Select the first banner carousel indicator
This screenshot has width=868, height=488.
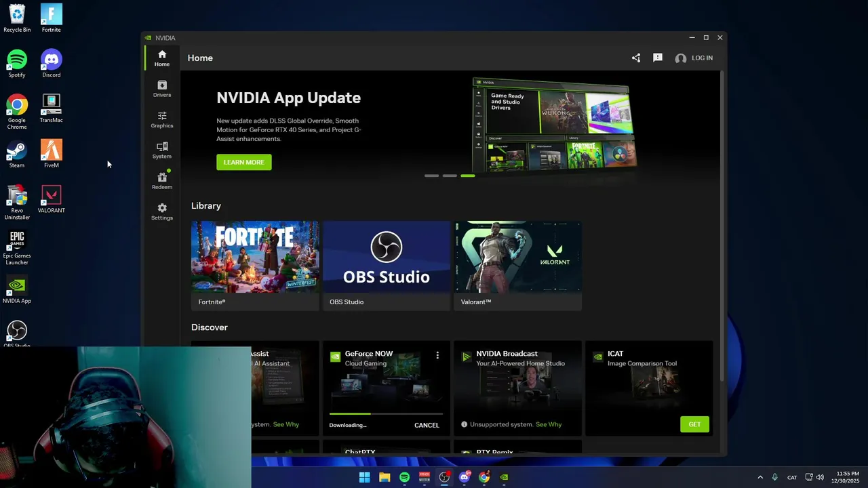(431, 176)
